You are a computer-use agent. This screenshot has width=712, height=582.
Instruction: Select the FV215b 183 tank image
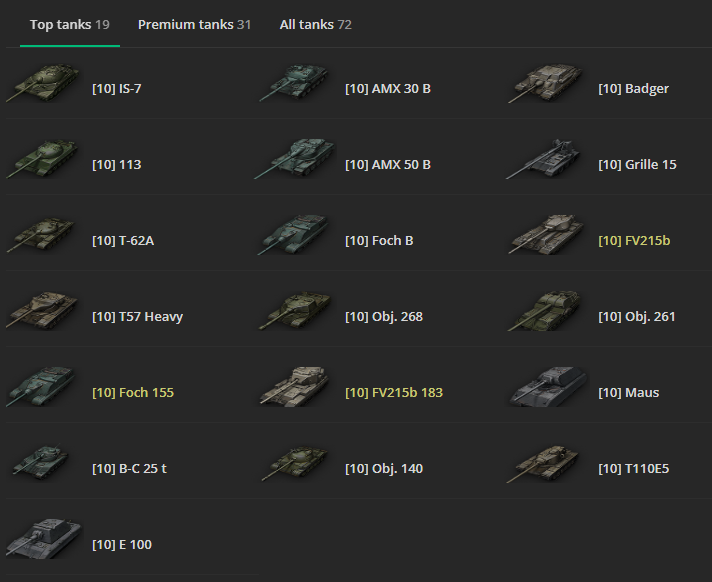295,386
